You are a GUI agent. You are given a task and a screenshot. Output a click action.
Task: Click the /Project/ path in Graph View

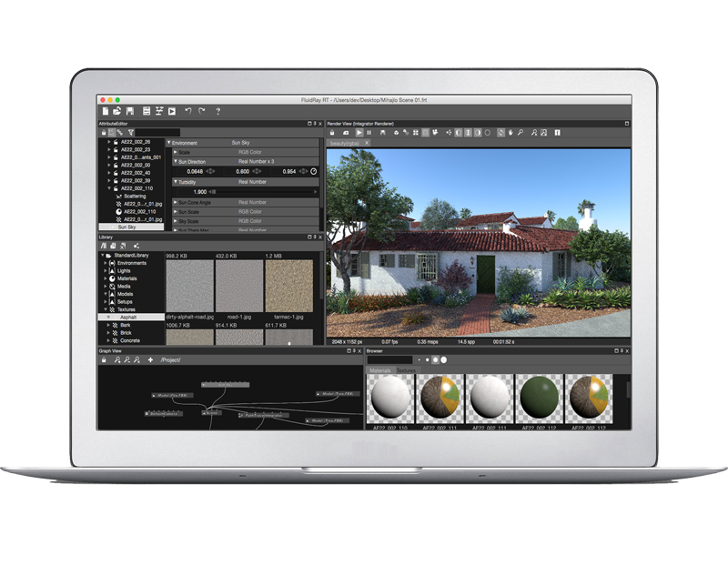pyautogui.click(x=170, y=359)
